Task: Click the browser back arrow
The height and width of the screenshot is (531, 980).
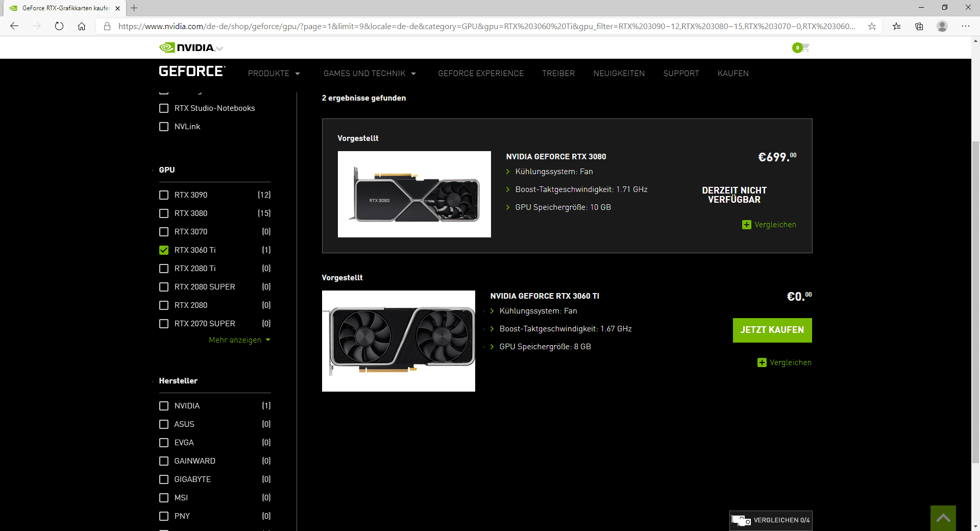Action: click(14, 26)
